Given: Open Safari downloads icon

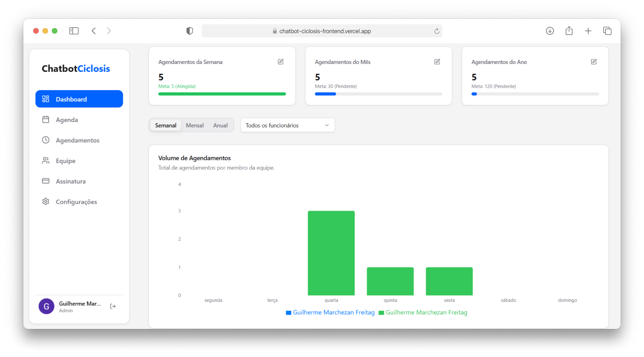Looking at the screenshot, I should click(550, 31).
